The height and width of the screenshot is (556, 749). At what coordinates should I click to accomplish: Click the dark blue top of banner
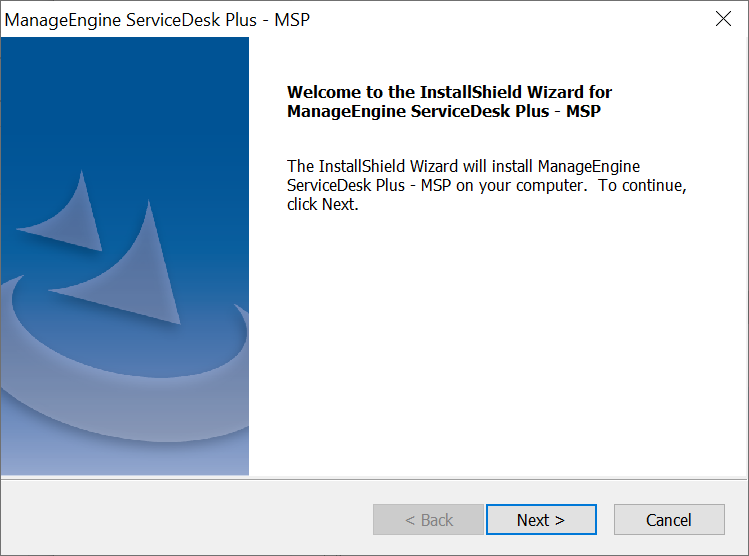(124, 80)
